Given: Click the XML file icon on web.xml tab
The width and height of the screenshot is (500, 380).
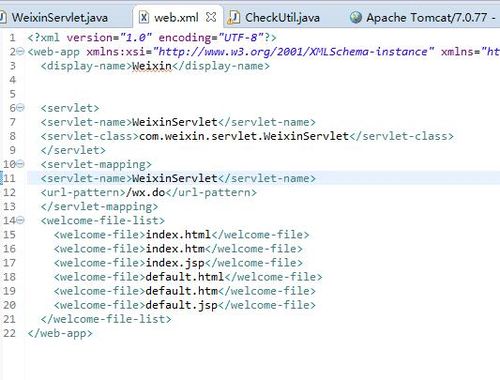Looking at the screenshot, I should click(x=144, y=17).
